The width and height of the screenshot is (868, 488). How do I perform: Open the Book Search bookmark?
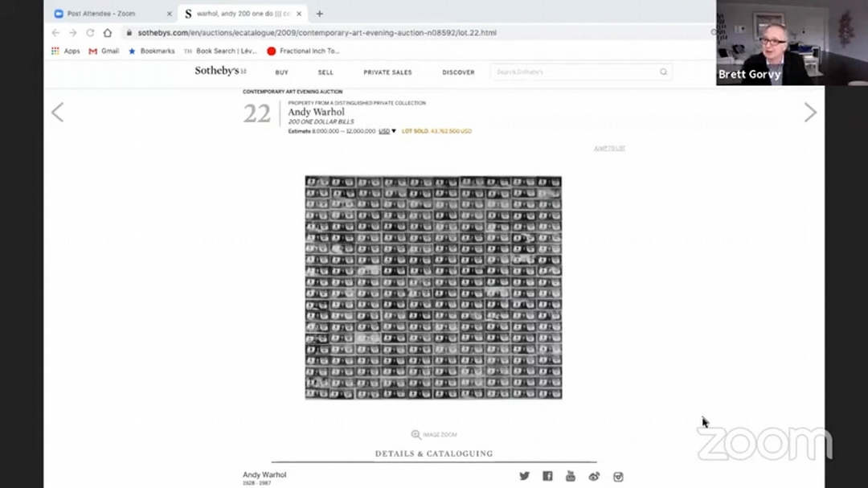(x=220, y=51)
